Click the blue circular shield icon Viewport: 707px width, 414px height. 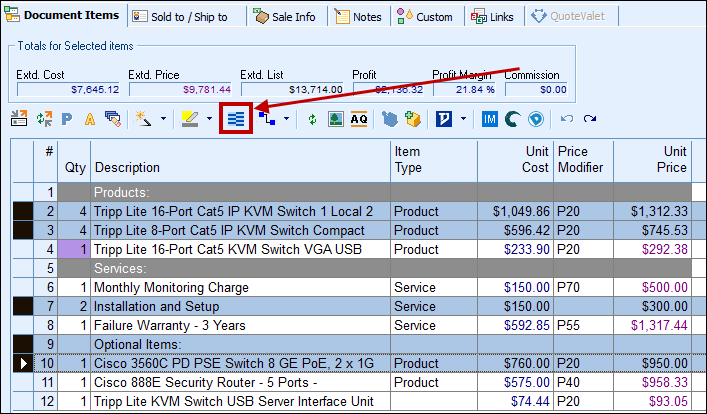[x=536, y=119]
